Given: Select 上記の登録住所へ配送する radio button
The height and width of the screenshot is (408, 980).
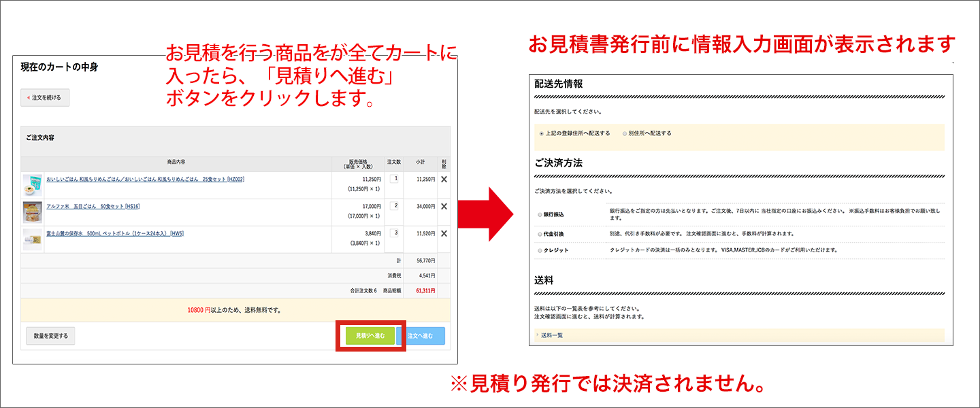Looking at the screenshot, I should (541, 133).
